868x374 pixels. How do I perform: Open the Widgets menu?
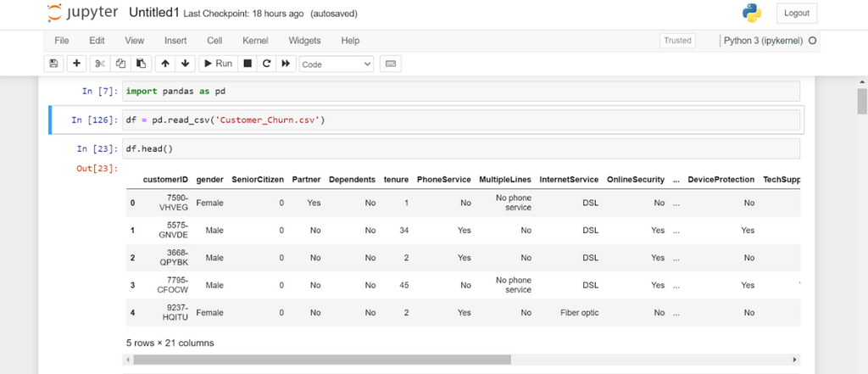tap(304, 41)
